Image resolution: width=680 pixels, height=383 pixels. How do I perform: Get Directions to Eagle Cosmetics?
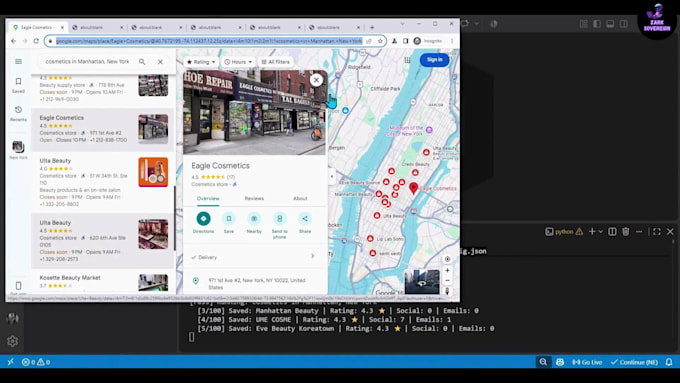[x=203, y=223]
